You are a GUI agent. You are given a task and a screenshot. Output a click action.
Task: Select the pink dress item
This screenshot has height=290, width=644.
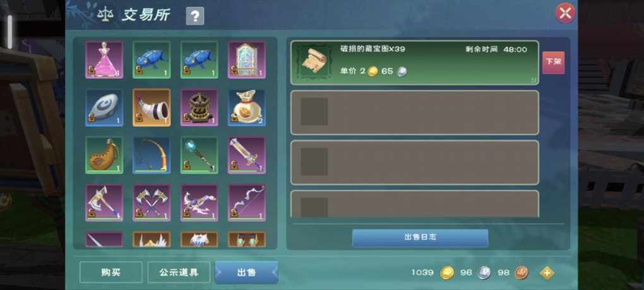point(104,59)
